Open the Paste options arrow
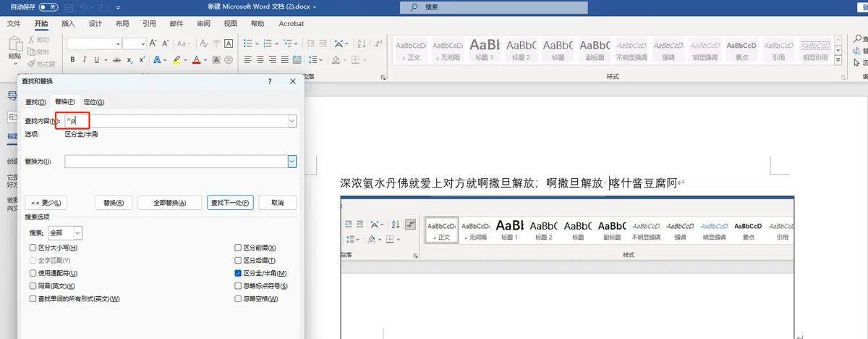 pos(14,64)
